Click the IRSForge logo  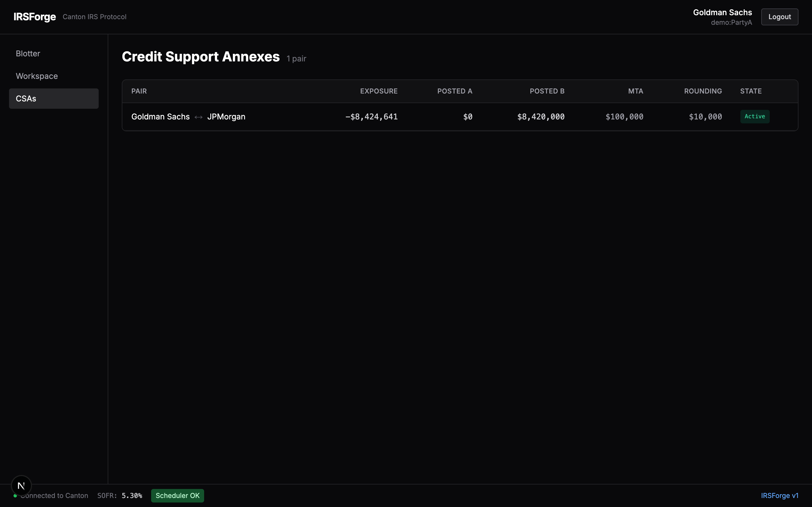pos(35,17)
